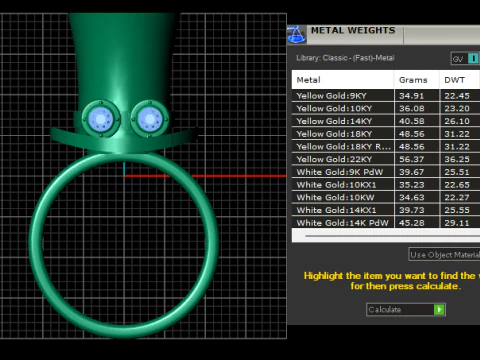480x360 pixels.
Task: Select White Gold:10KX1 row
Action: coord(386,185)
